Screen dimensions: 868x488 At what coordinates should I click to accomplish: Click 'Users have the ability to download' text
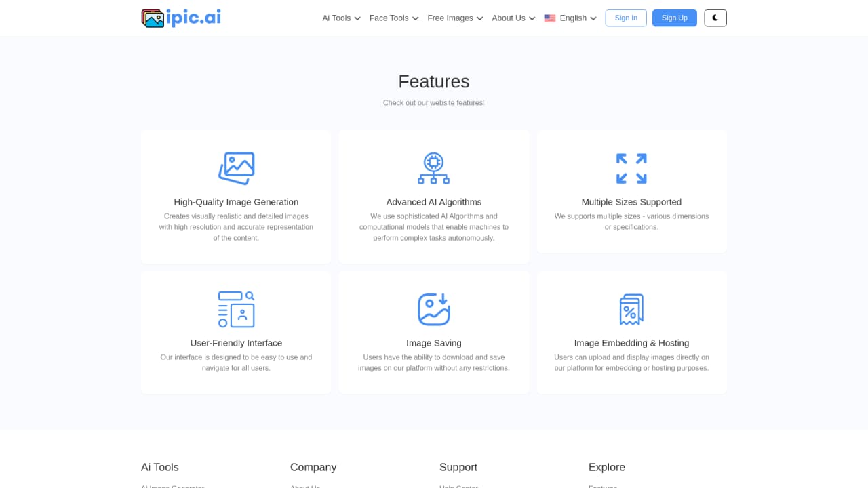click(x=434, y=363)
